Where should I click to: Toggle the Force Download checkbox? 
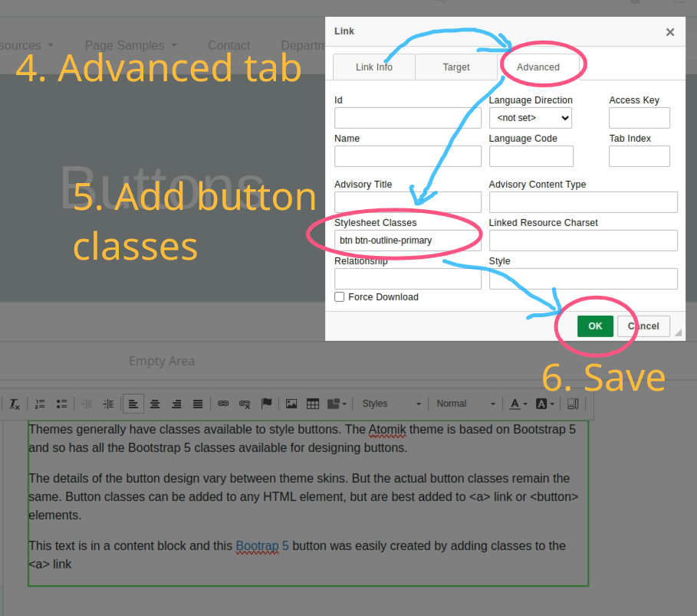[340, 297]
